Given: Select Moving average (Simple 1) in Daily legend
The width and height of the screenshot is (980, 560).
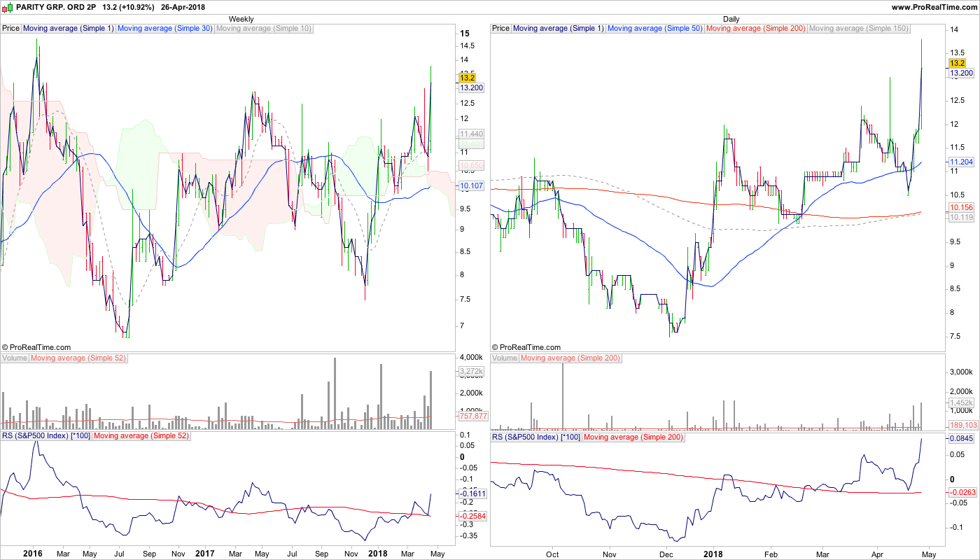Looking at the screenshot, I should click(559, 29).
